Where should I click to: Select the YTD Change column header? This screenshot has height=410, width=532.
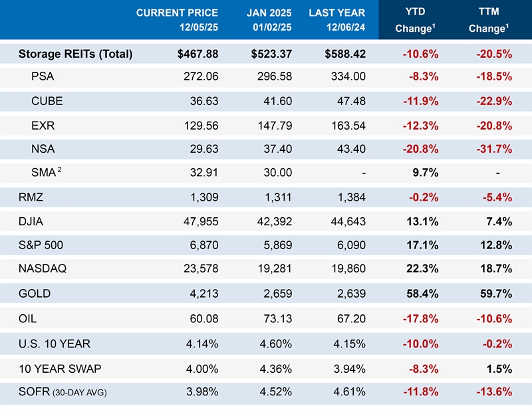coord(416,20)
